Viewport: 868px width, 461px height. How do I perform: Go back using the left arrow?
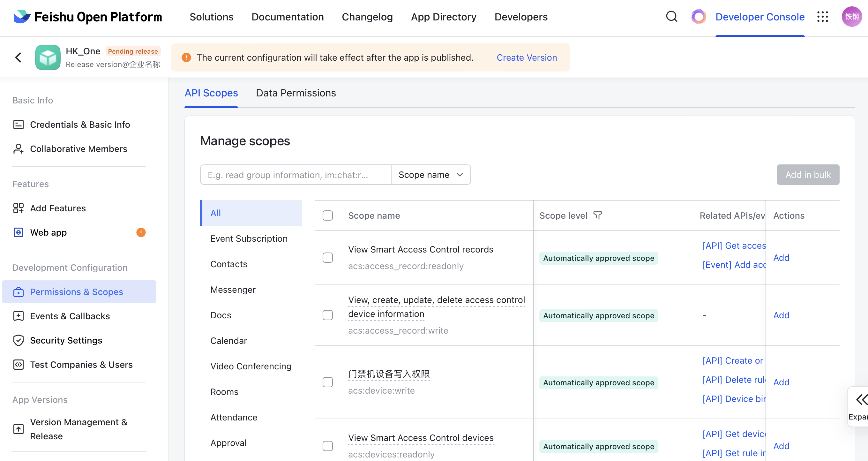18,57
